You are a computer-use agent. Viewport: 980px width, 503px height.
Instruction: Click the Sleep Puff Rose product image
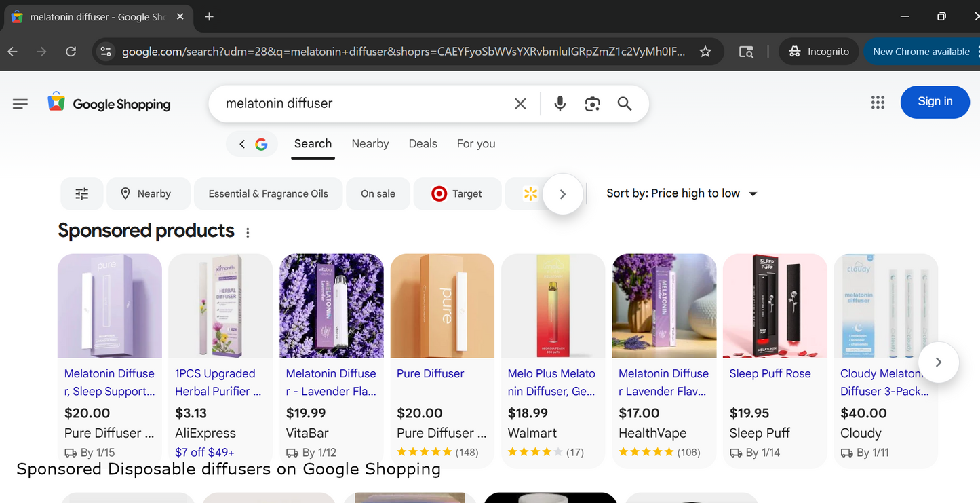tap(775, 306)
